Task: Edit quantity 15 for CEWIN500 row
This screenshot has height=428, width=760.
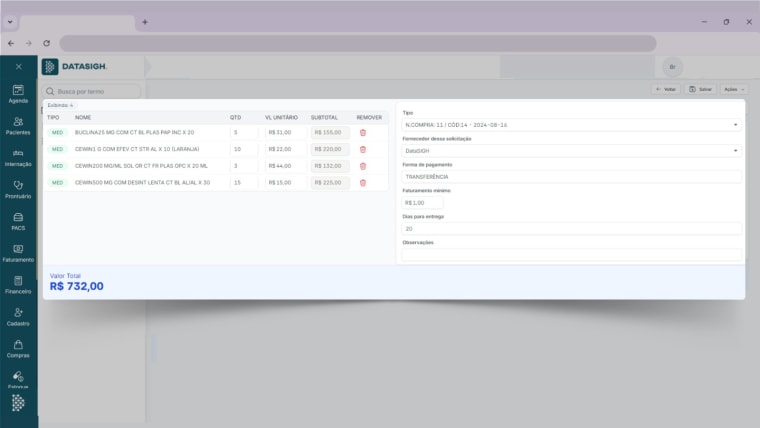Action: [244, 183]
